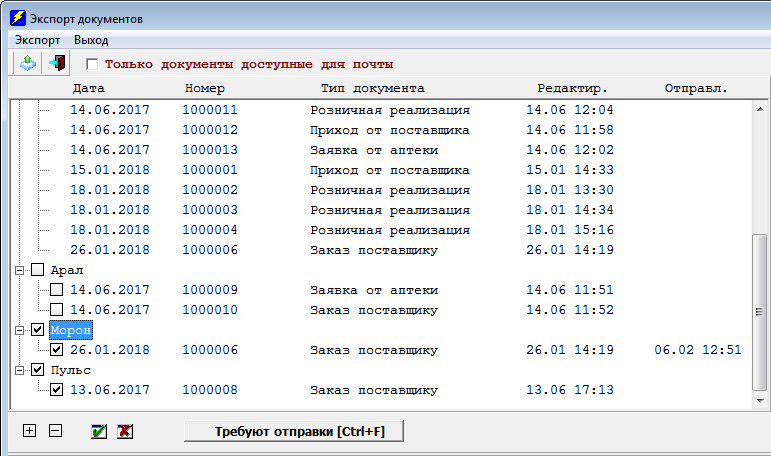This screenshot has width=771, height=456.
Task: Click the Дата column header
Action: [89, 89]
